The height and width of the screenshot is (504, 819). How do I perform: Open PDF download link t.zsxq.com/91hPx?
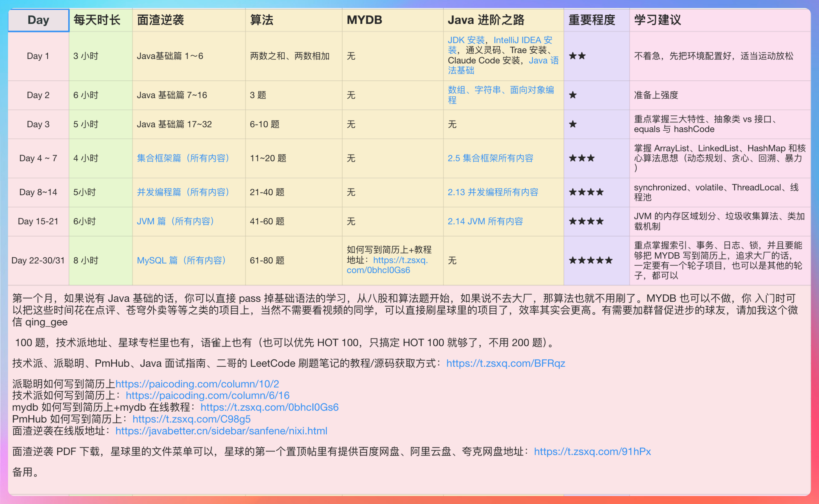(592, 452)
